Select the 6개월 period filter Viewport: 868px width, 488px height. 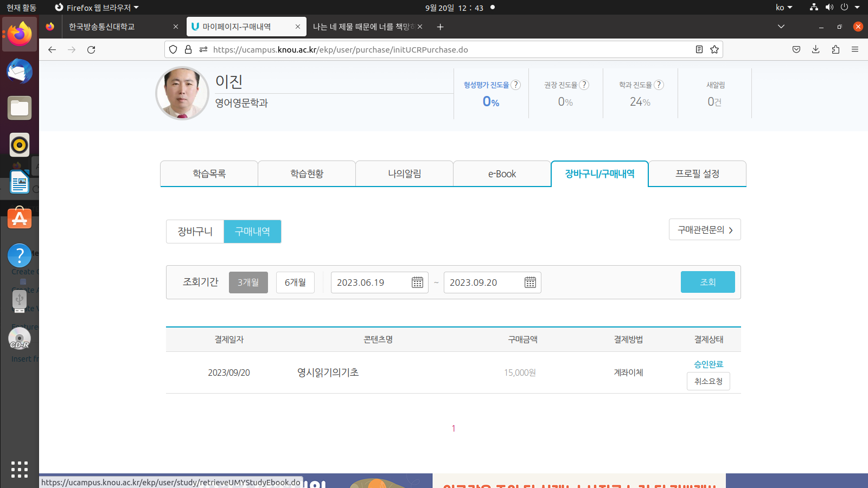click(x=295, y=282)
